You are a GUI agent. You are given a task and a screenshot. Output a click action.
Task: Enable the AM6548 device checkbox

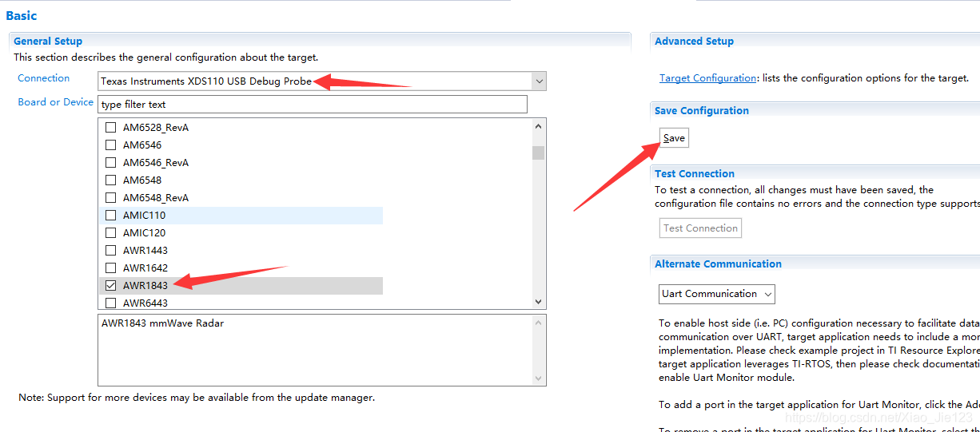click(x=110, y=180)
